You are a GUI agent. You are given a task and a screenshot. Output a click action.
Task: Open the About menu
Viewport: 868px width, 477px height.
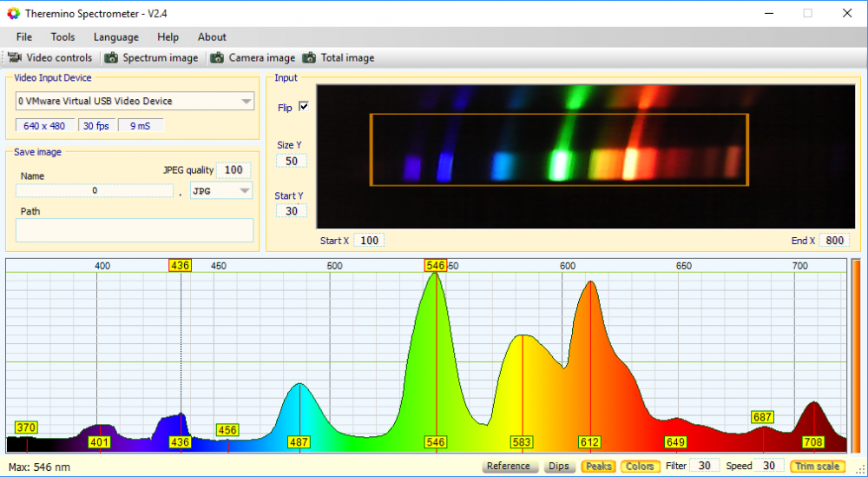(x=212, y=37)
